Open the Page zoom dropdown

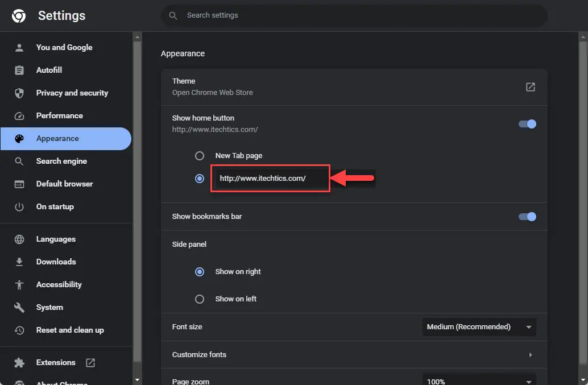click(x=479, y=380)
